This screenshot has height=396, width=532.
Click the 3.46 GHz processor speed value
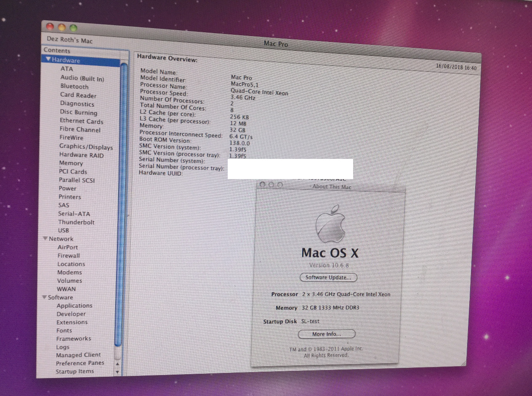(x=243, y=98)
